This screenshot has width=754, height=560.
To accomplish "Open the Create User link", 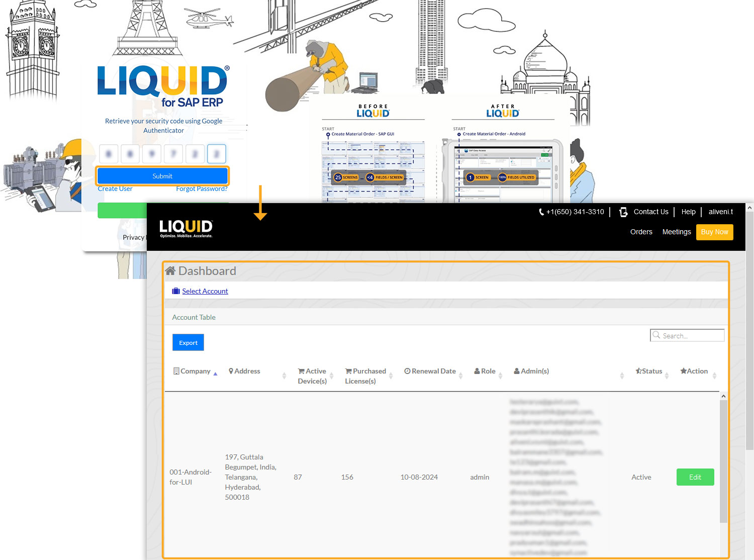I will pos(115,189).
